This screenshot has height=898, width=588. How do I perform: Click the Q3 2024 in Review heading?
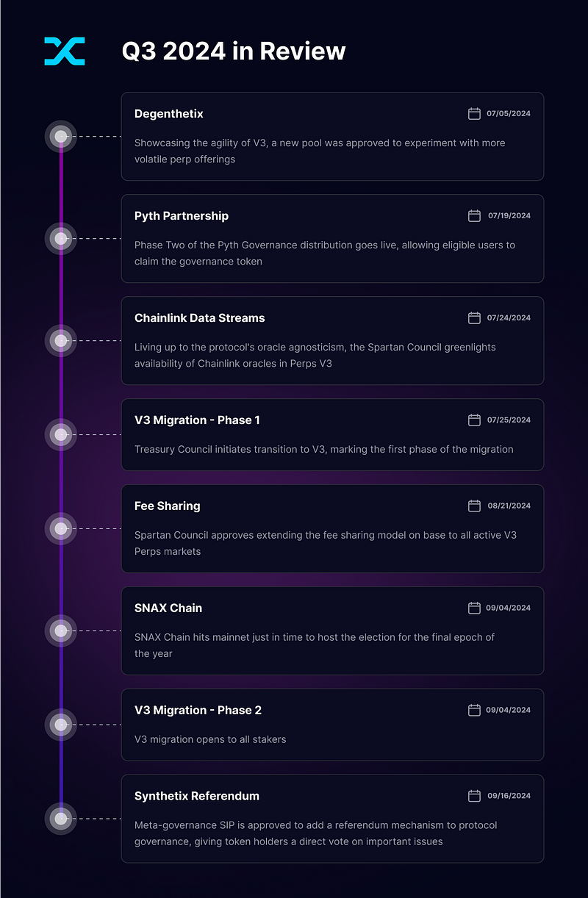coord(233,51)
